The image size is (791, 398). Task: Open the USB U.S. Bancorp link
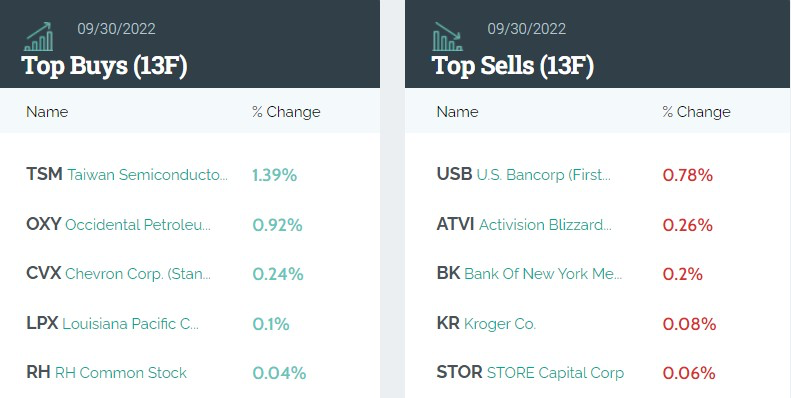(524, 175)
